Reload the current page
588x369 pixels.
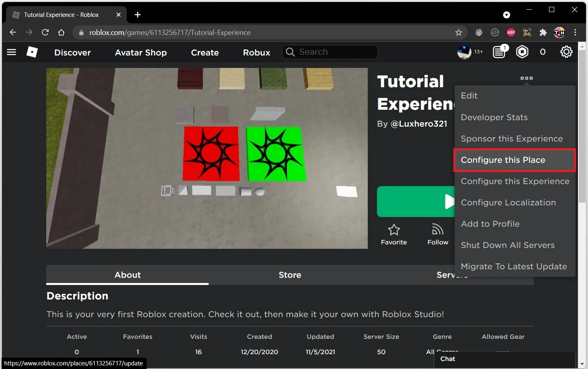[45, 33]
